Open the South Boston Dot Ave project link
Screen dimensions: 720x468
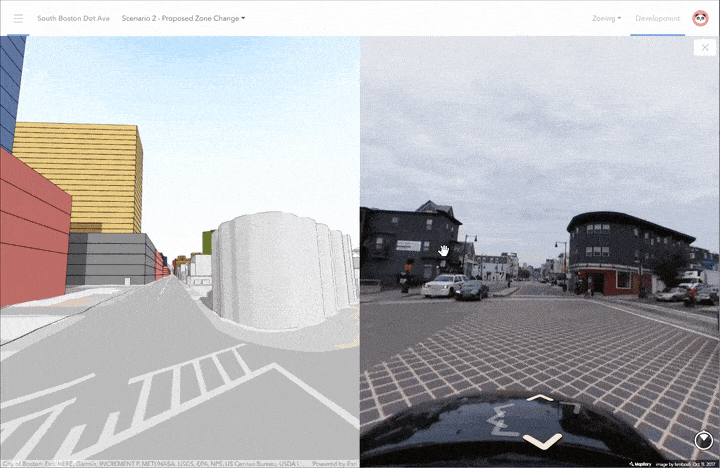73,18
